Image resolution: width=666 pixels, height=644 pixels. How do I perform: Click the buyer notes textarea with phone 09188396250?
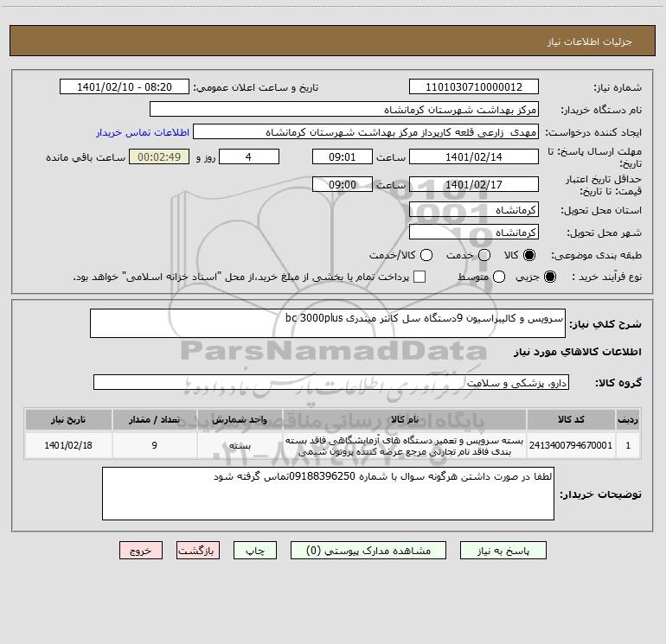(328, 494)
